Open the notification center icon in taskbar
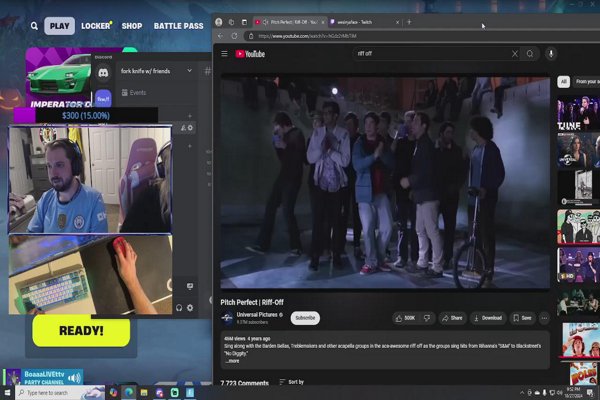 [x=590, y=393]
